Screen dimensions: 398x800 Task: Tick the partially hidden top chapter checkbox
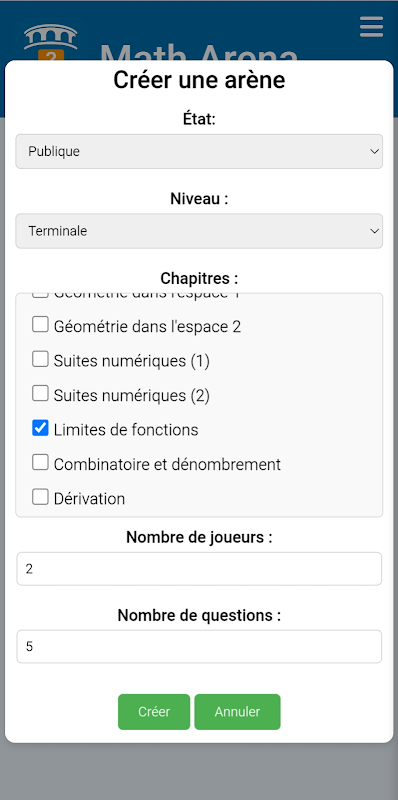click(x=40, y=295)
